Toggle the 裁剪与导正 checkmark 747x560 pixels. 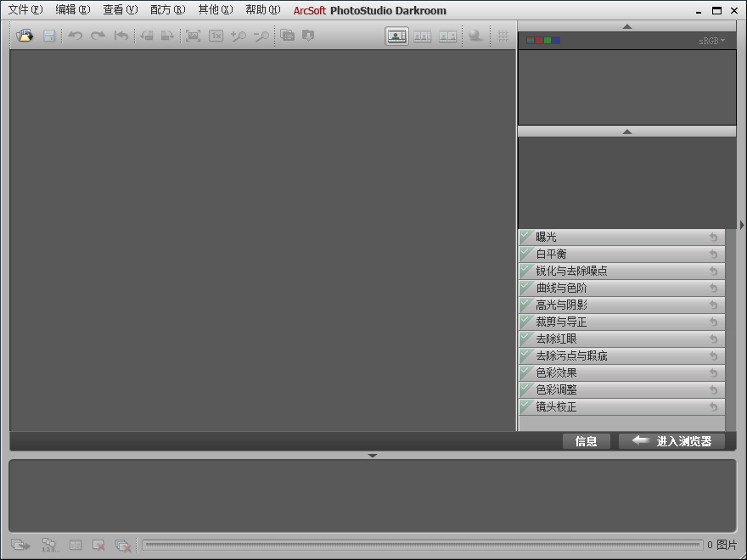click(x=526, y=322)
